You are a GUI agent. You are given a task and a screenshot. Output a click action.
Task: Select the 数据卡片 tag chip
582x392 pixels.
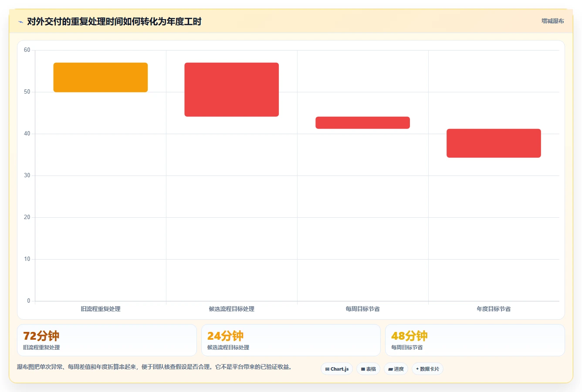click(427, 369)
